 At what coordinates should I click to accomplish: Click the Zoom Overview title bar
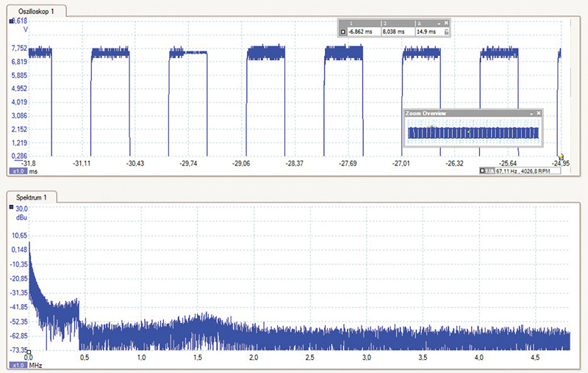tap(473, 113)
